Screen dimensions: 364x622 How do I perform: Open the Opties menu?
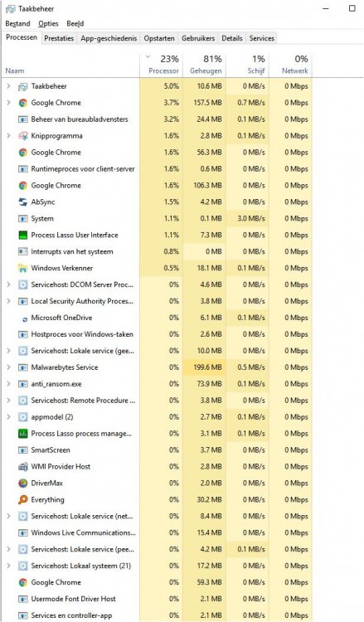click(x=48, y=23)
